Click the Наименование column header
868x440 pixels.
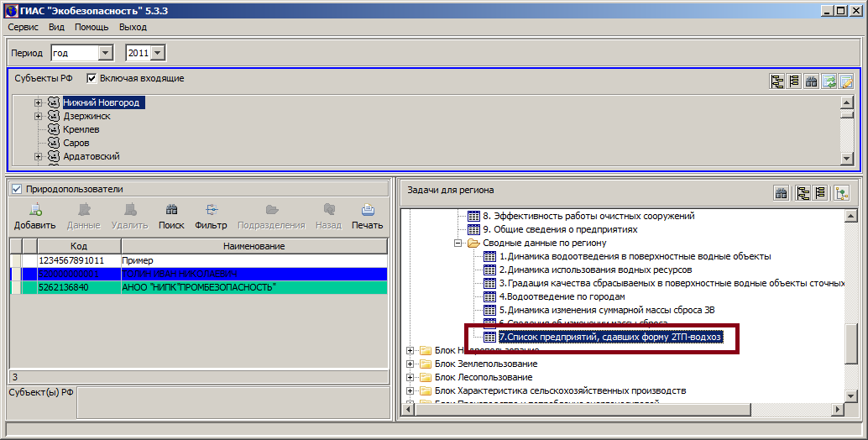coord(254,246)
